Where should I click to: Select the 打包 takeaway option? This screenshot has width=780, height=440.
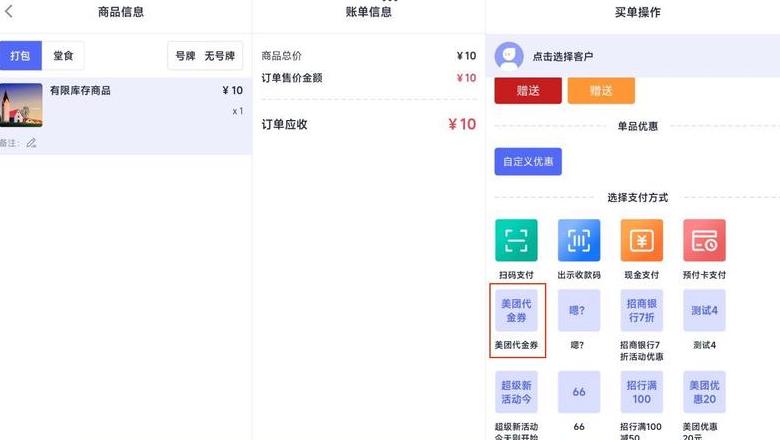tap(20, 56)
